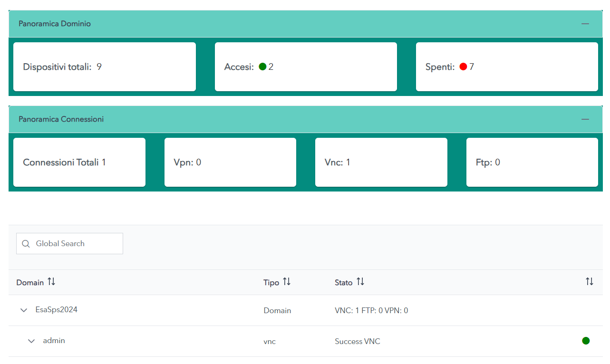Click the Vpn connections card
This screenshot has width=610, height=364.
[230, 163]
